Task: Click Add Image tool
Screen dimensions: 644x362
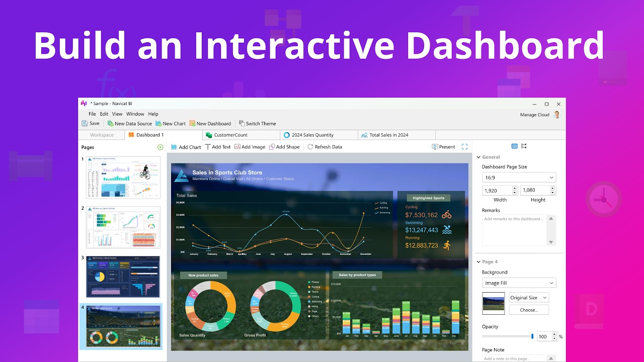Action: [x=250, y=147]
